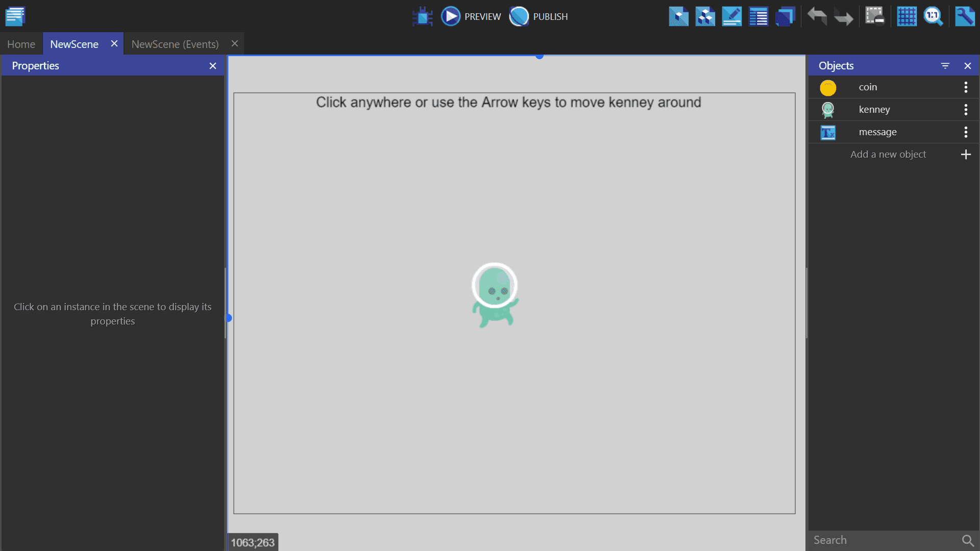Screen dimensions: 980x551
Task: Click the debugger launch icon
Action: [x=422, y=16]
